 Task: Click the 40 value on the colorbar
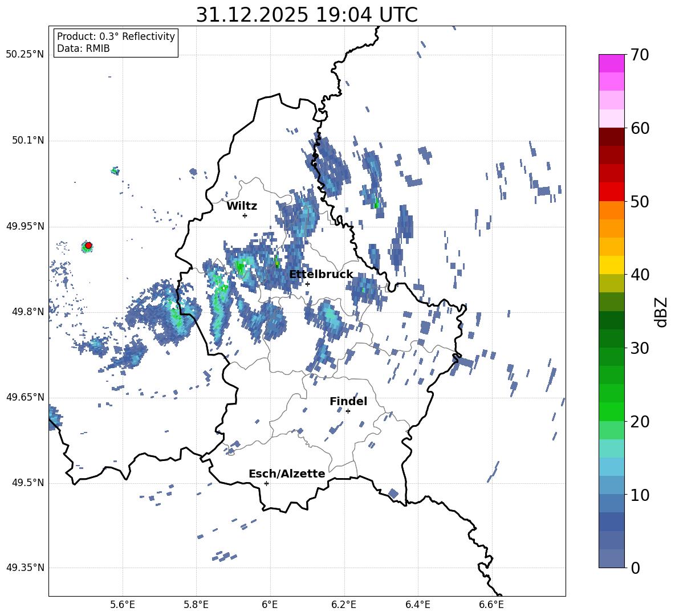[x=640, y=275]
